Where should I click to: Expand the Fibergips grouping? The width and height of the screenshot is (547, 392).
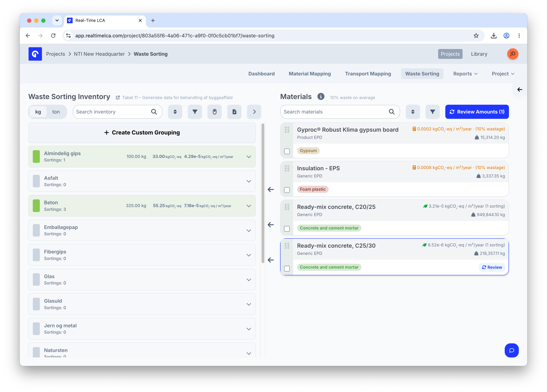click(x=249, y=255)
